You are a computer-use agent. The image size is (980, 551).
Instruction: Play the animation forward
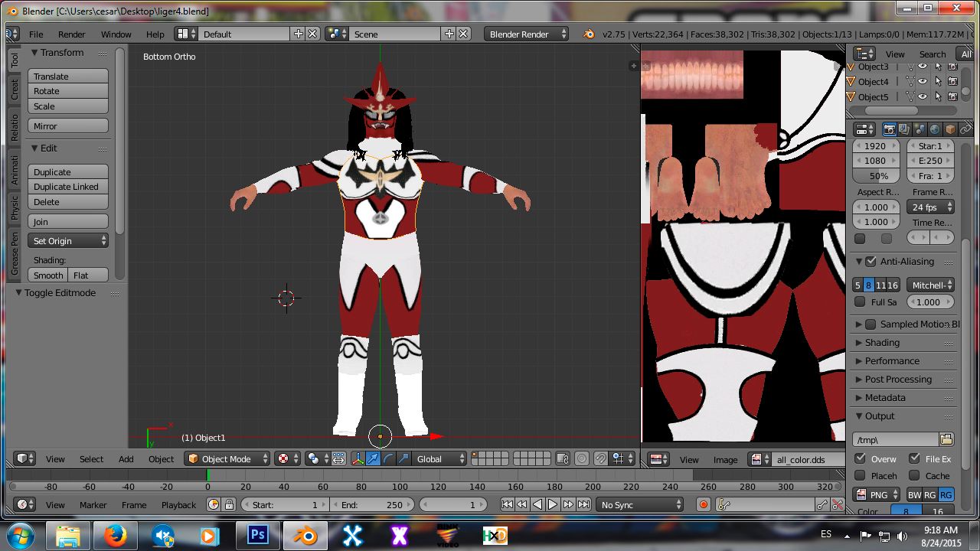[553, 504]
